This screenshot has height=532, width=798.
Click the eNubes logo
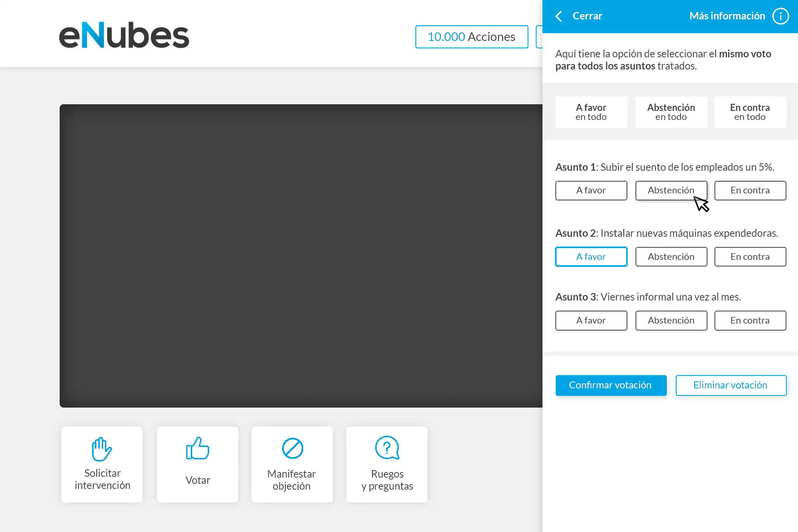click(124, 35)
